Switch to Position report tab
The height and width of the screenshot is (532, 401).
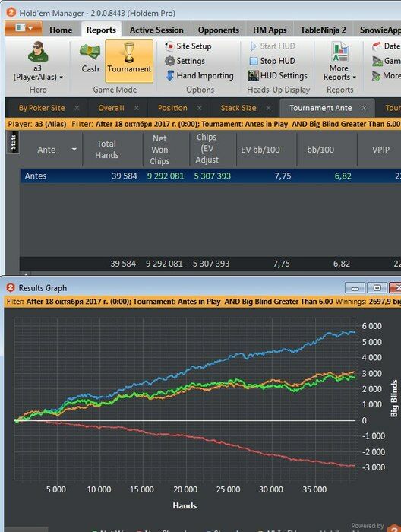(x=172, y=108)
